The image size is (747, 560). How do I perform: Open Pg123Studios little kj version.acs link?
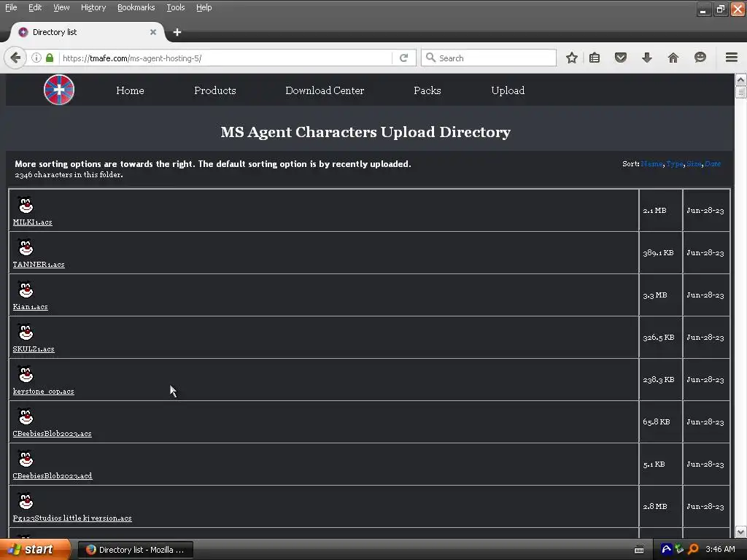click(x=72, y=518)
